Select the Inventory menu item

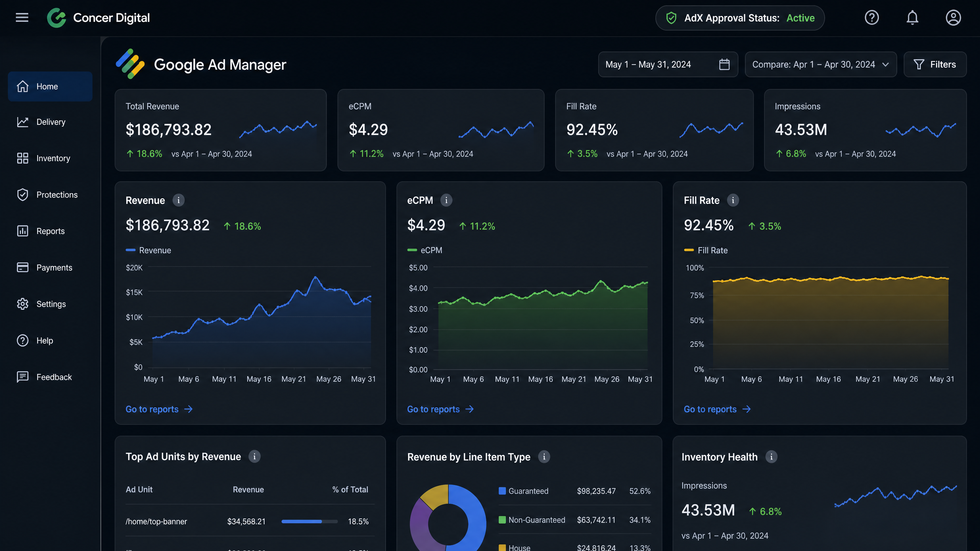[50, 158]
